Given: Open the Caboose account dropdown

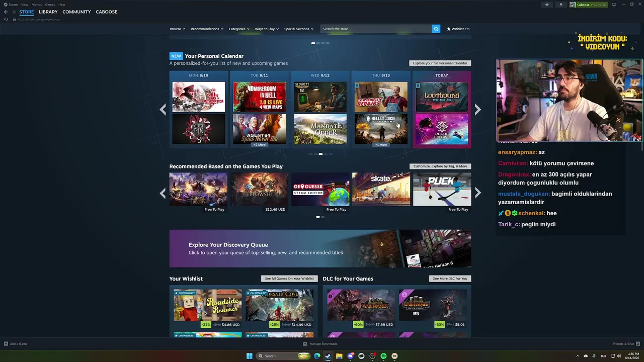Looking at the screenshot, I should [589, 5].
